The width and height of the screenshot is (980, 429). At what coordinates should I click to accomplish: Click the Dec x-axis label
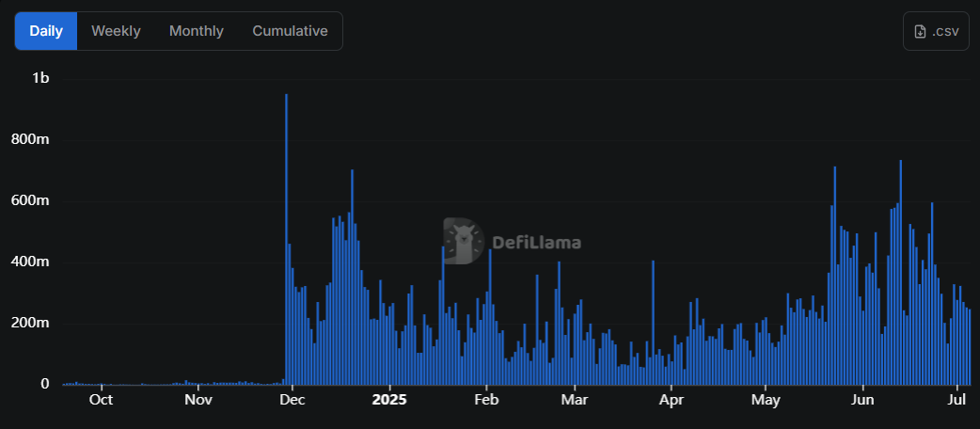click(x=292, y=400)
